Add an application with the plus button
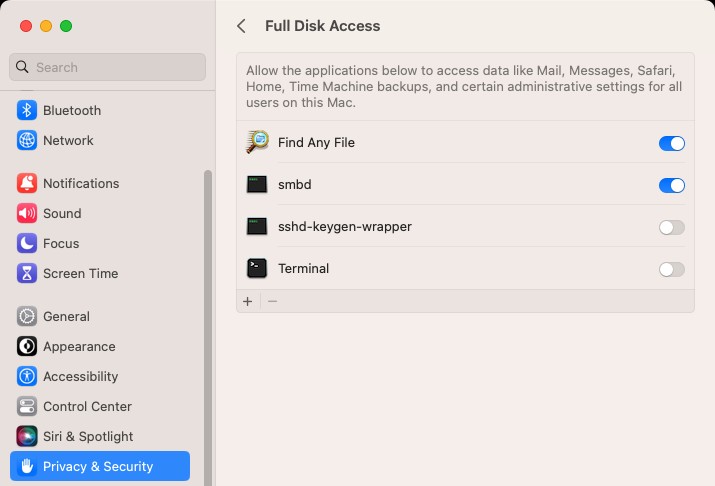 (248, 301)
